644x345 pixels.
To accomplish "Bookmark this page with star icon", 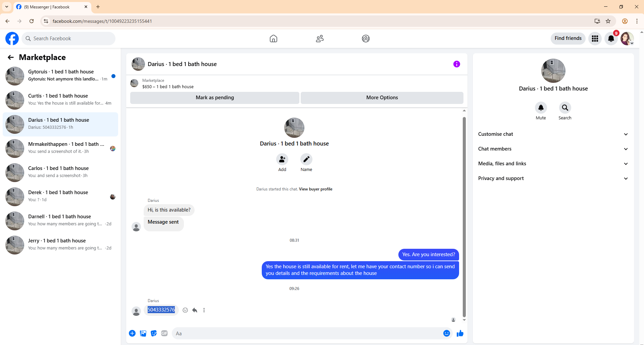I will coord(608,21).
